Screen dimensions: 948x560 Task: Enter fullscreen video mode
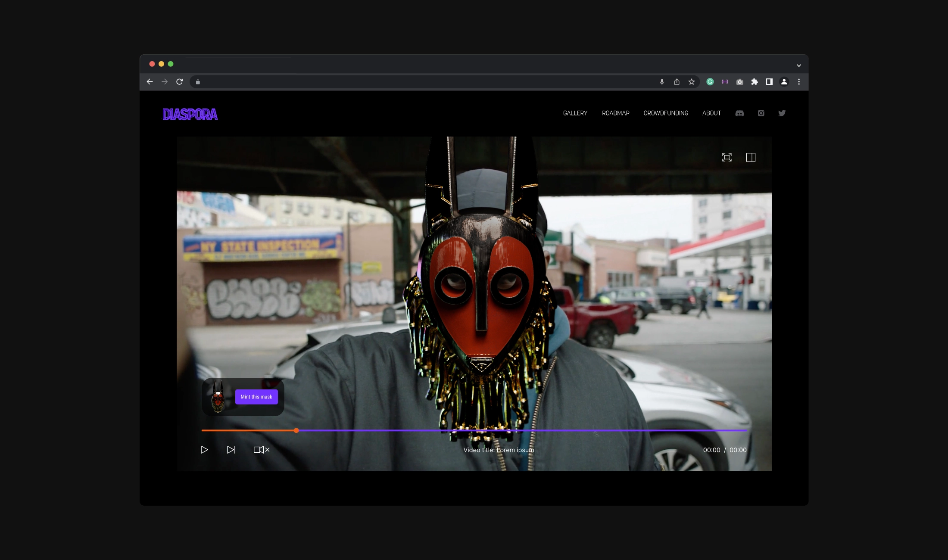pyautogui.click(x=727, y=157)
